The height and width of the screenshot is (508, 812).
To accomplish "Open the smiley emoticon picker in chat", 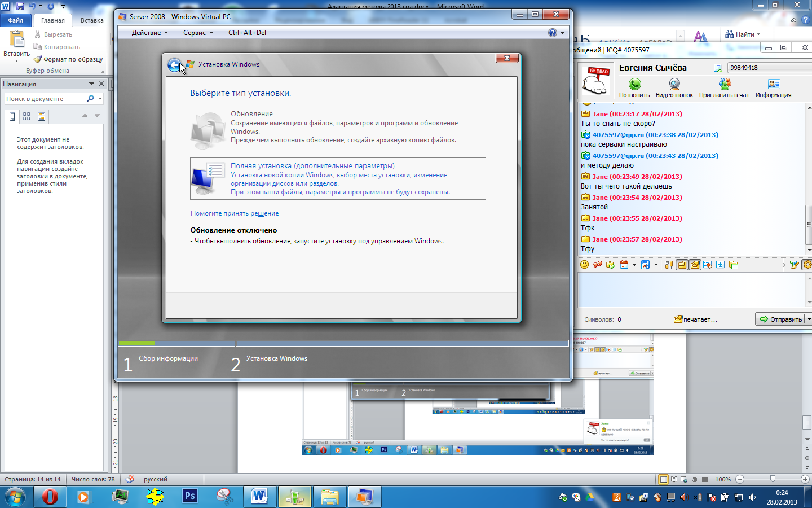I will (584, 265).
